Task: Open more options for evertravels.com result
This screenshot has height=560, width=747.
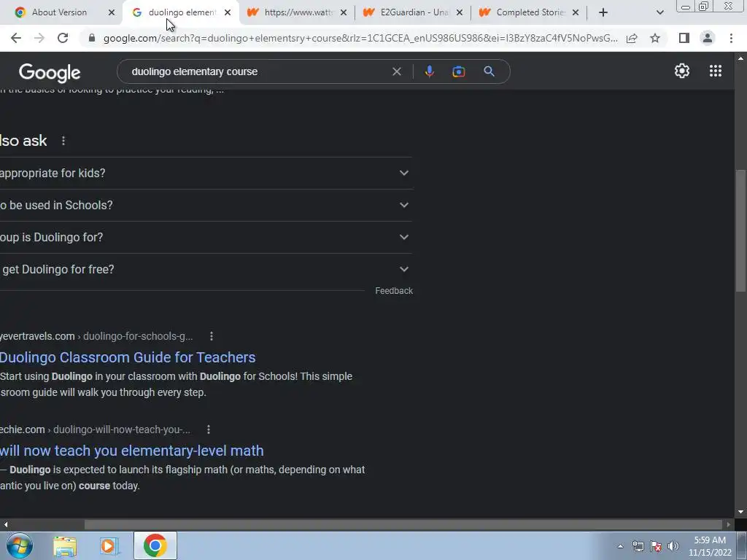Action: [x=212, y=336]
